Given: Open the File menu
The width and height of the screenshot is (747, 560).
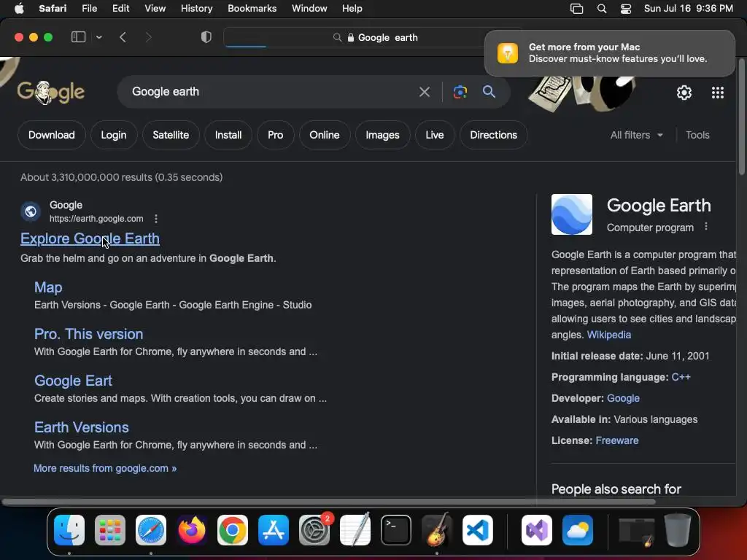Looking at the screenshot, I should [90, 9].
